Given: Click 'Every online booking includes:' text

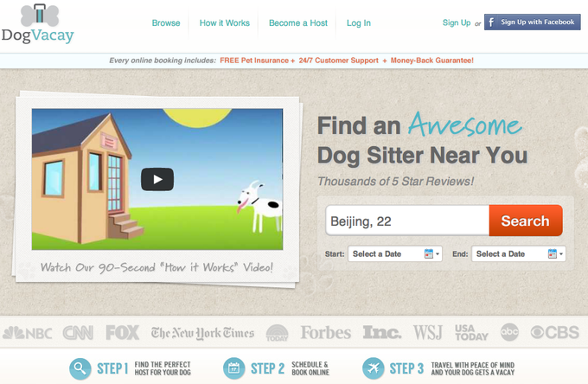Looking at the screenshot, I should pyautogui.click(x=163, y=61).
